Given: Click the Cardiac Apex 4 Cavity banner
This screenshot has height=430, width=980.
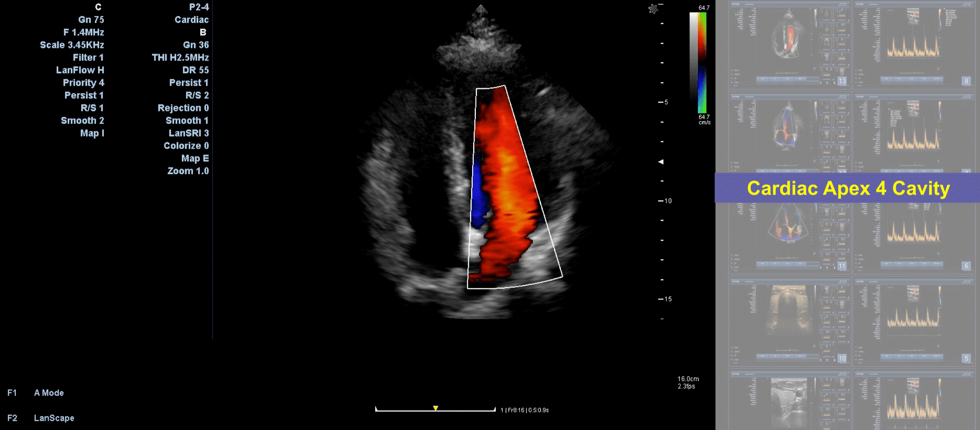Looking at the screenshot, I should coord(848,188).
